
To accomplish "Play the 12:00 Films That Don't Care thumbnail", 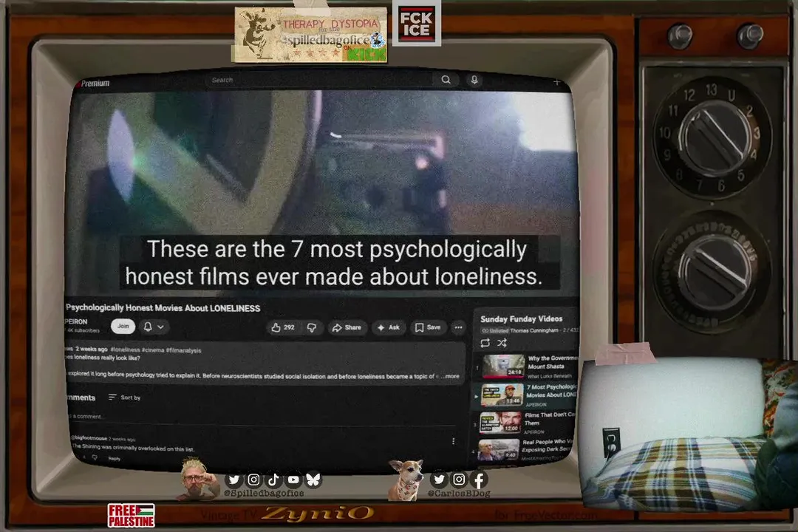I will click(x=499, y=423).
